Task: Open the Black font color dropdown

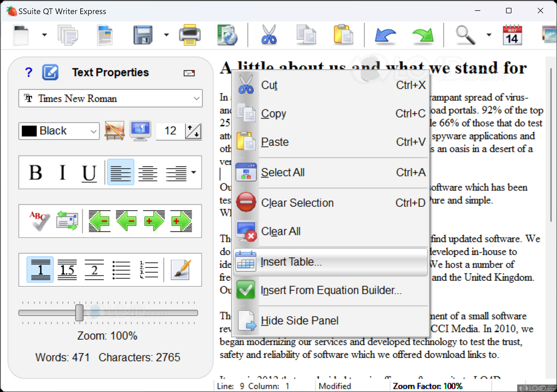Action: coord(94,131)
